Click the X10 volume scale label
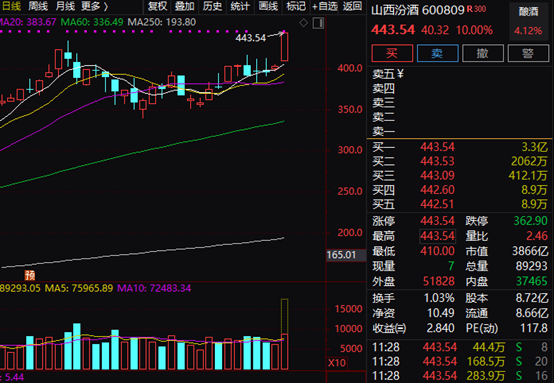Viewport: 554px width, 383px height. click(337, 363)
